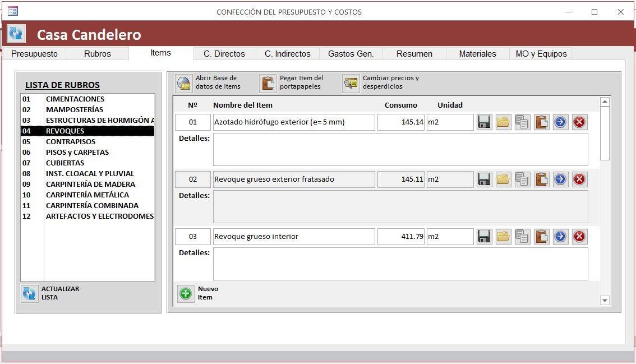Select rubro 09 CARPINTERÍA DE MADERA

tap(87, 184)
